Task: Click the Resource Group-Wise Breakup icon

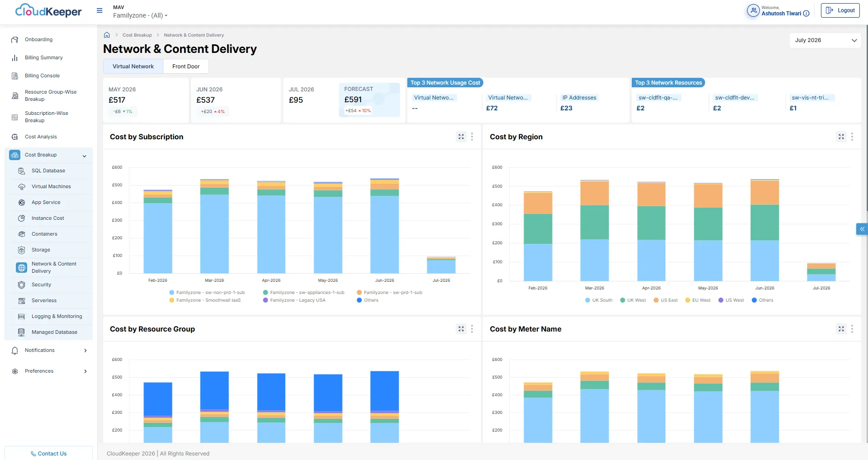Action: tap(15, 95)
